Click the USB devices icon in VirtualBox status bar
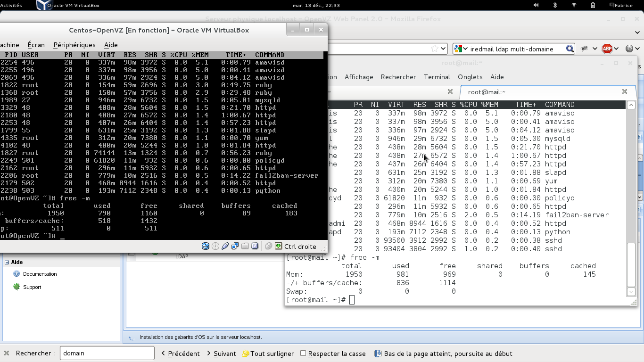Viewport: 644px width, 362px height. coord(225,246)
